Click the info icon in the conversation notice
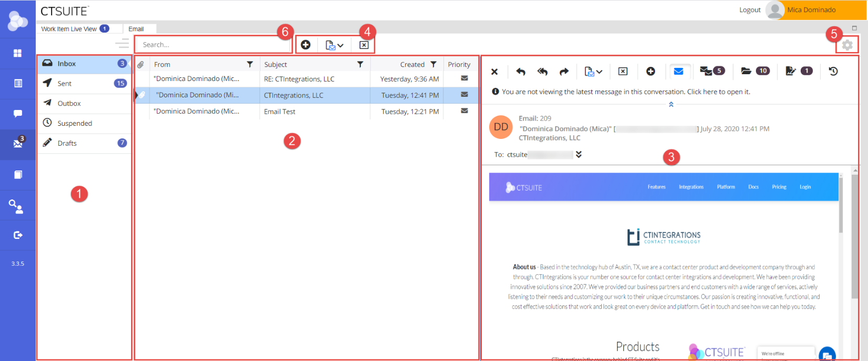 pyautogui.click(x=495, y=92)
